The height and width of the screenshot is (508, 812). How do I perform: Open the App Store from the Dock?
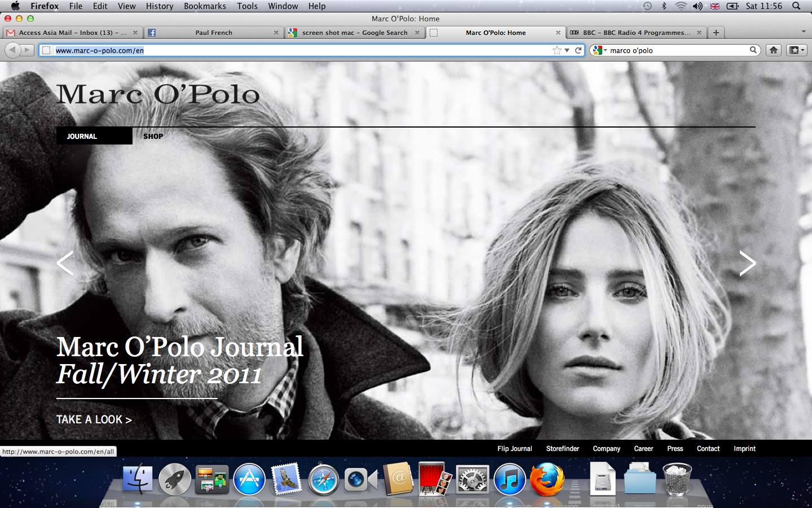[x=249, y=479]
